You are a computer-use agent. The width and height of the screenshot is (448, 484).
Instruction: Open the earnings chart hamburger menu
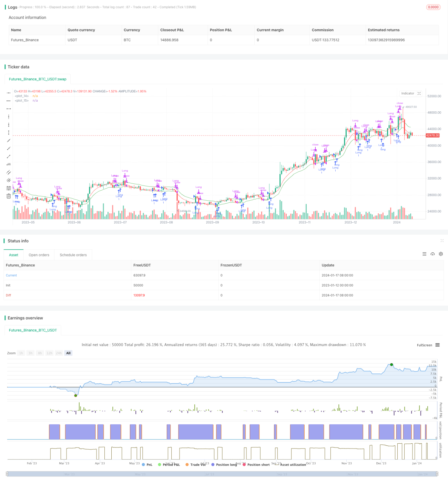[x=437, y=345]
